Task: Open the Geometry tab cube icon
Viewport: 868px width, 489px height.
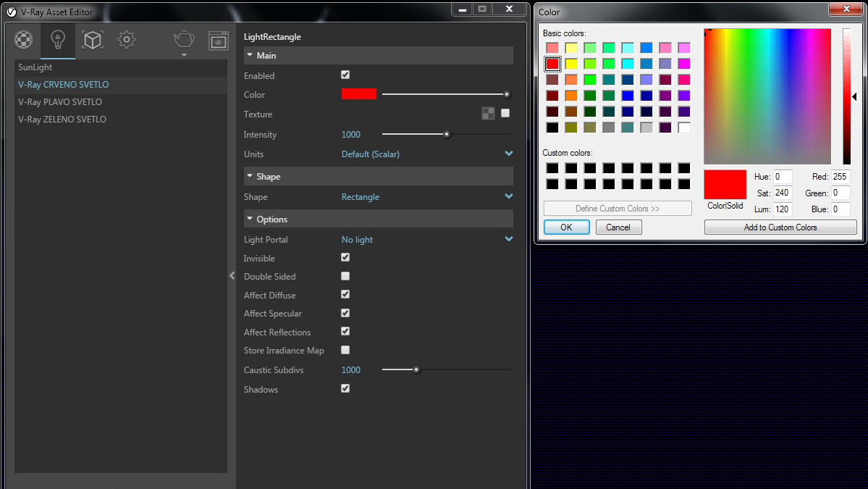Action: pyautogui.click(x=93, y=39)
